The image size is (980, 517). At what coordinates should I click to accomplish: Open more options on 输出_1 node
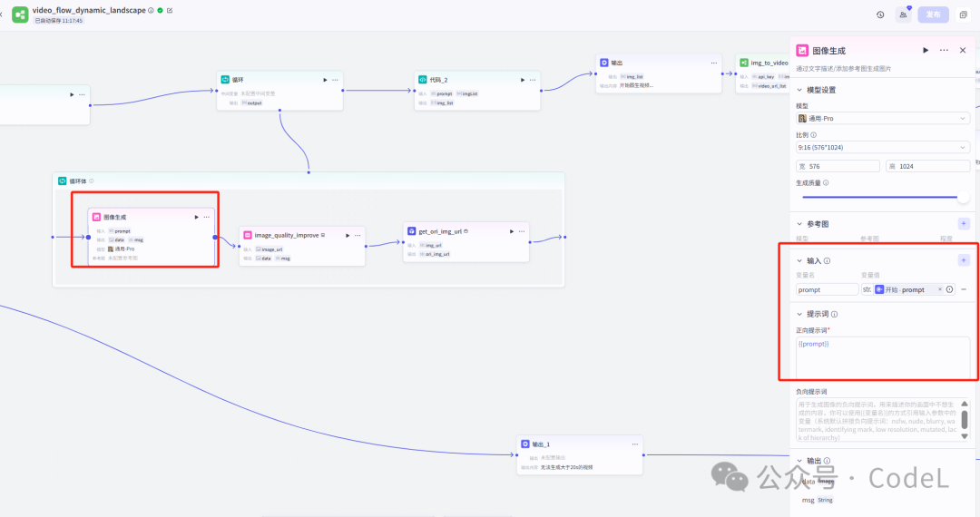point(635,444)
